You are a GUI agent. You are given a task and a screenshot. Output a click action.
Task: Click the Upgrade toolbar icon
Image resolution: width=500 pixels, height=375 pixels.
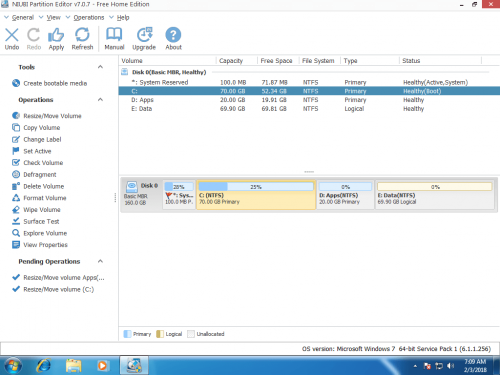[x=144, y=35]
